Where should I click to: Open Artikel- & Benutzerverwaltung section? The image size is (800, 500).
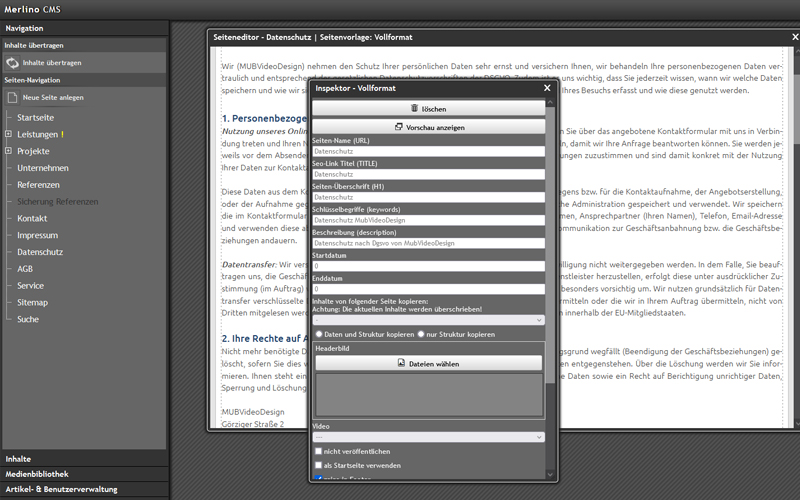84,489
